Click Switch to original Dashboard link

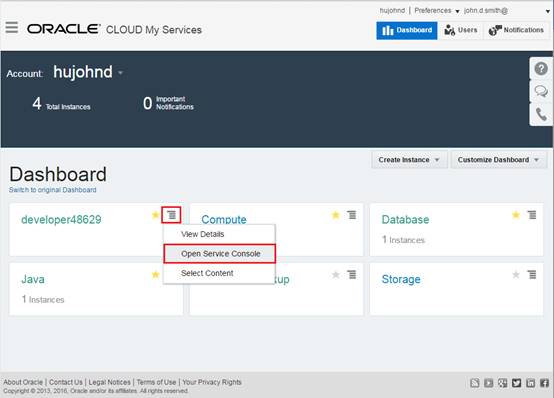coord(53,190)
